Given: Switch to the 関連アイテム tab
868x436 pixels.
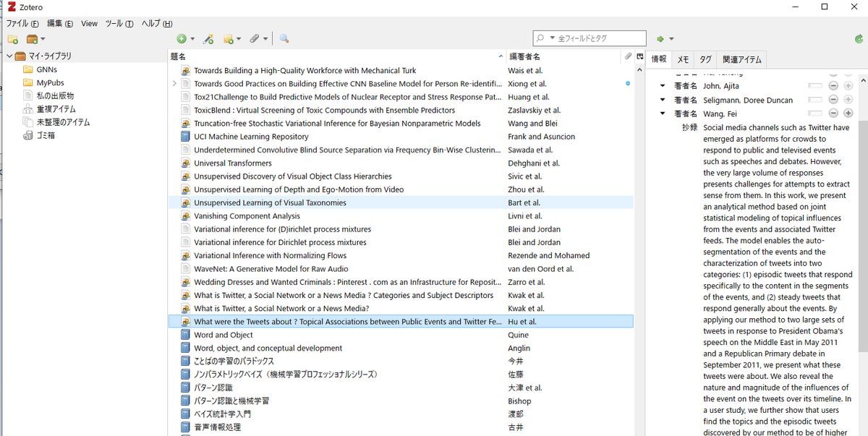Looking at the screenshot, I should pyautogui.click(x=741, y=59).
